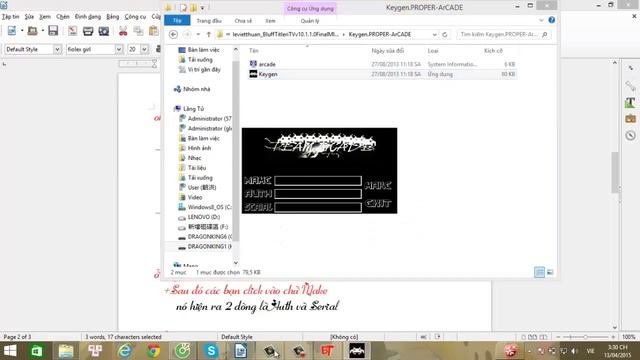Screen dimensions: 640x360
Task: Open Sửa menu in Writer
Action: pos(29,17)
